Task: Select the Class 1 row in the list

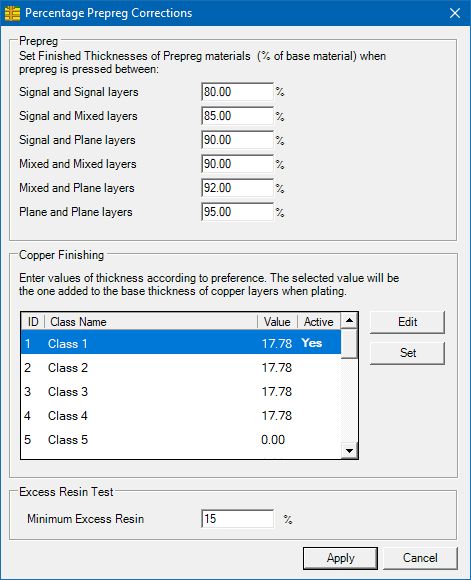Action: 181,343
